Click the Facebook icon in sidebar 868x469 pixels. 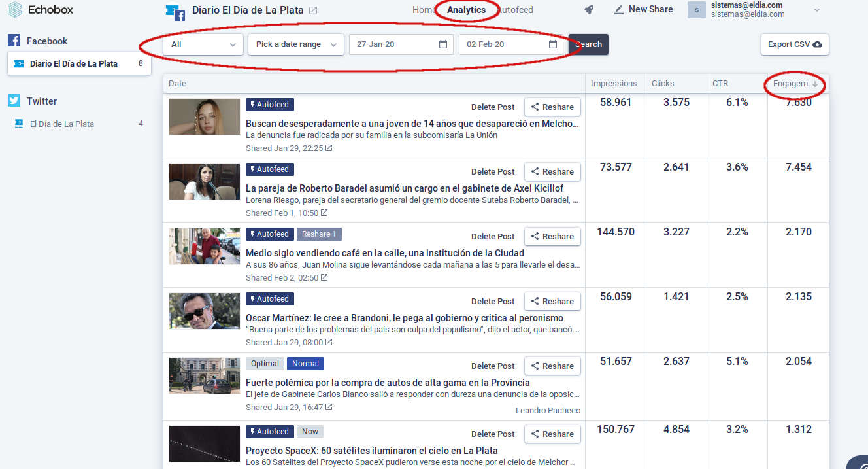(x=14, y=41)
